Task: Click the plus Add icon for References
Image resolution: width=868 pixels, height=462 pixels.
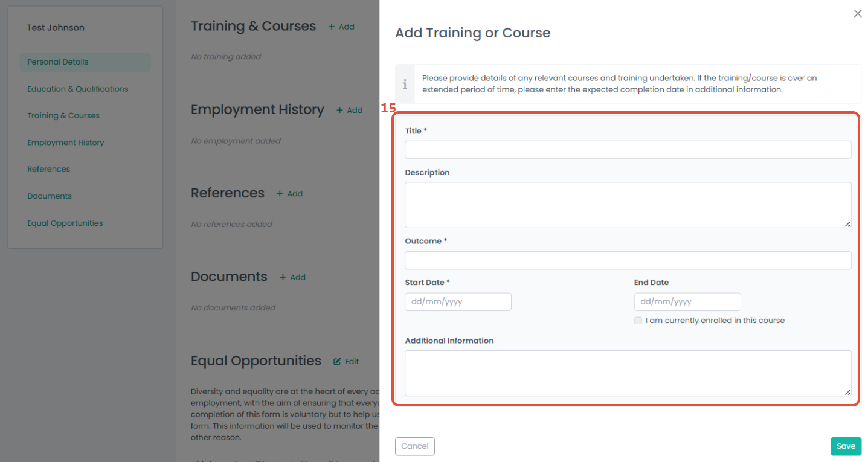Action: tap(280, 194)
